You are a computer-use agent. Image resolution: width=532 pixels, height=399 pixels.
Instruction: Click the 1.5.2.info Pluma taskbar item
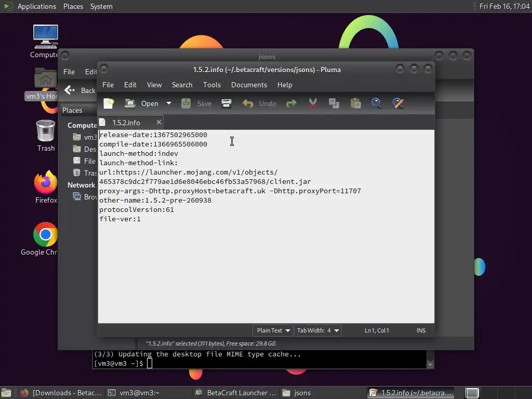click(x=410, y=393)
